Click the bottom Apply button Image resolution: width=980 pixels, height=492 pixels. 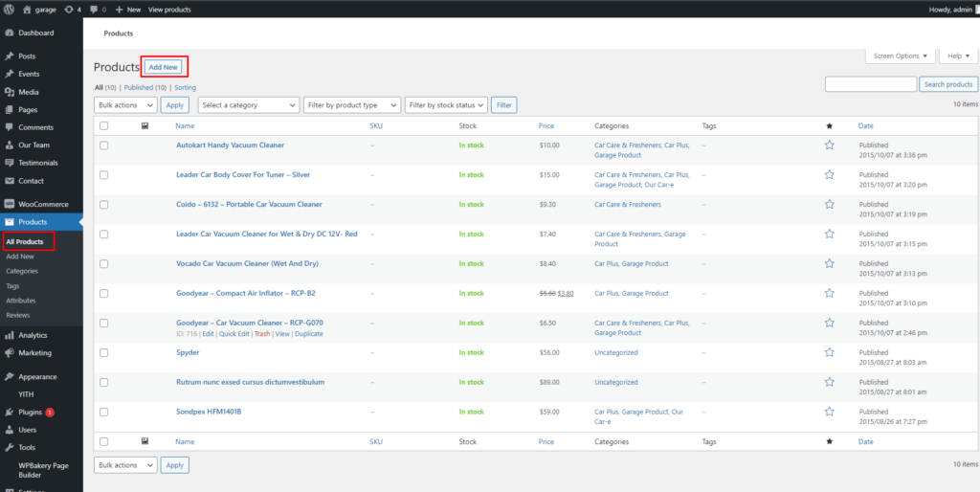pos(175,465)
